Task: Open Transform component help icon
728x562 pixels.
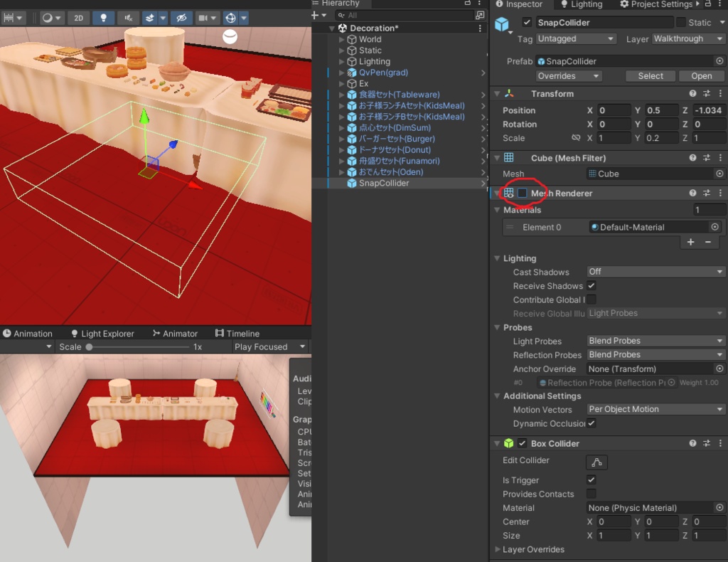Action: pyautogui.click(x=692, y=94)
